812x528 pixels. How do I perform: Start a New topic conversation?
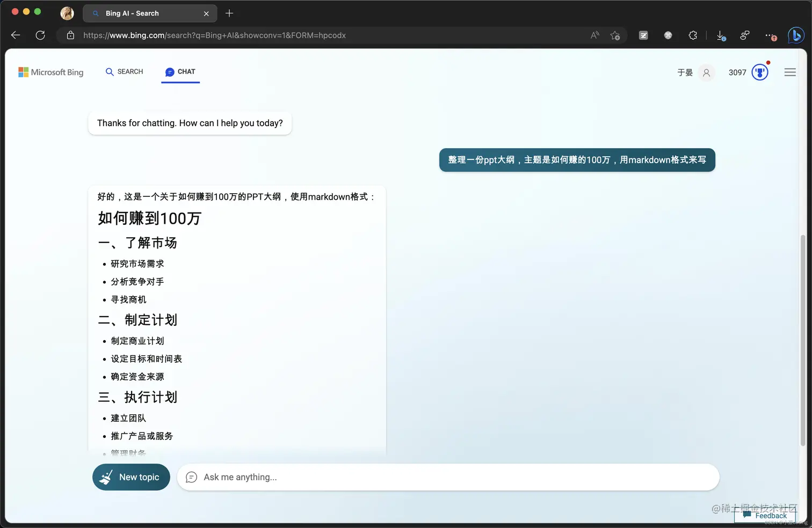131,477
